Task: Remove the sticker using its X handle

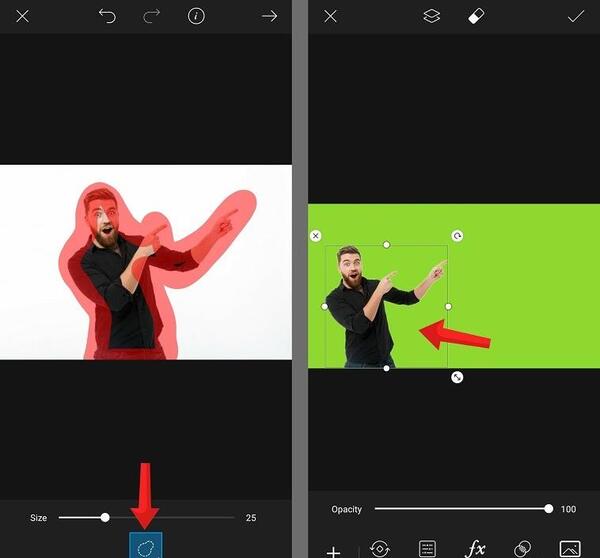Action: (316, 236)
